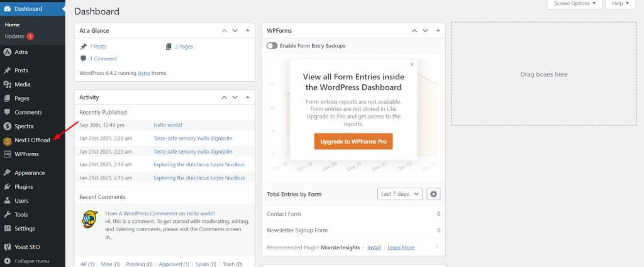Image resolution: width=644 pixels, height=267 pixels.
Task: Click the pages icon beside 3 Pages
Action: (169, 47)
